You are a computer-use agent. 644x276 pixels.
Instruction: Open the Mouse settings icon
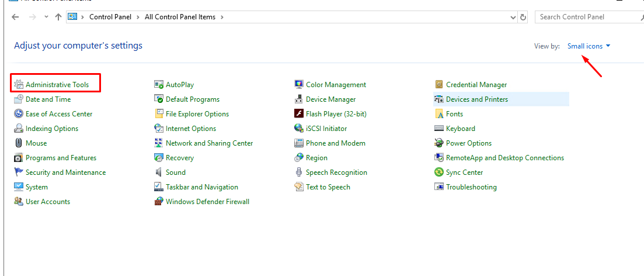(x=19, y=143)
